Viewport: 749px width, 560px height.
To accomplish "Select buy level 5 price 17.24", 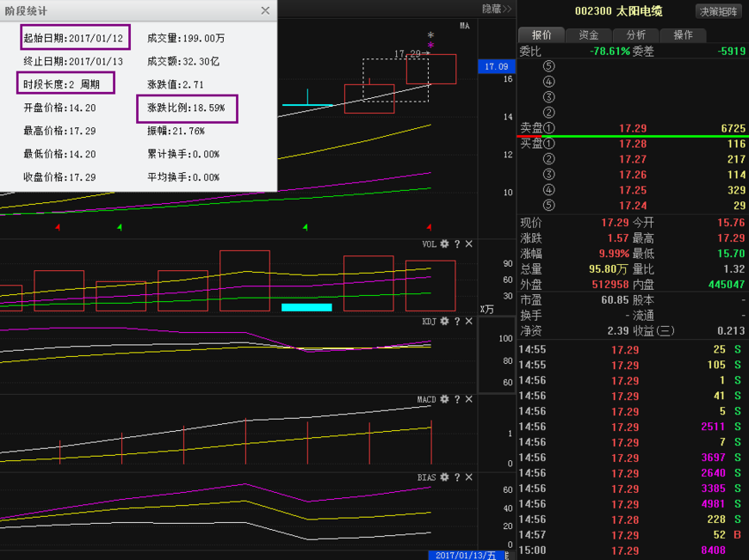I will (633, 206).
